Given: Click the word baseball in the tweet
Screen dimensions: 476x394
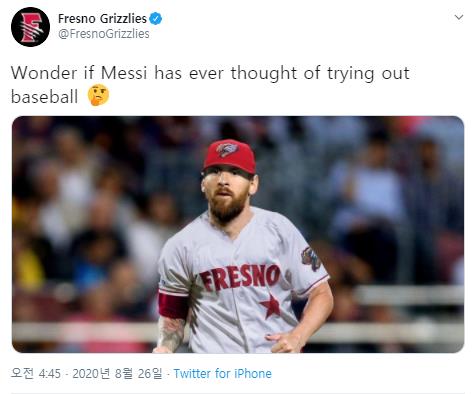Looking at the screenshot, I should 44,96.
